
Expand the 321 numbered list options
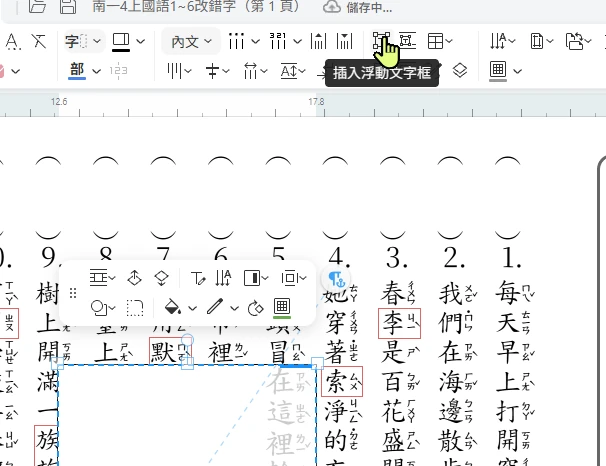[x=297, y=41]
